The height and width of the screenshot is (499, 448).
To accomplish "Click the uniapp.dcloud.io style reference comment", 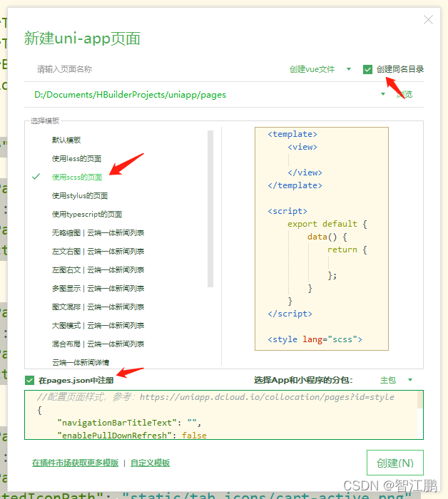I will pos(216,397).
